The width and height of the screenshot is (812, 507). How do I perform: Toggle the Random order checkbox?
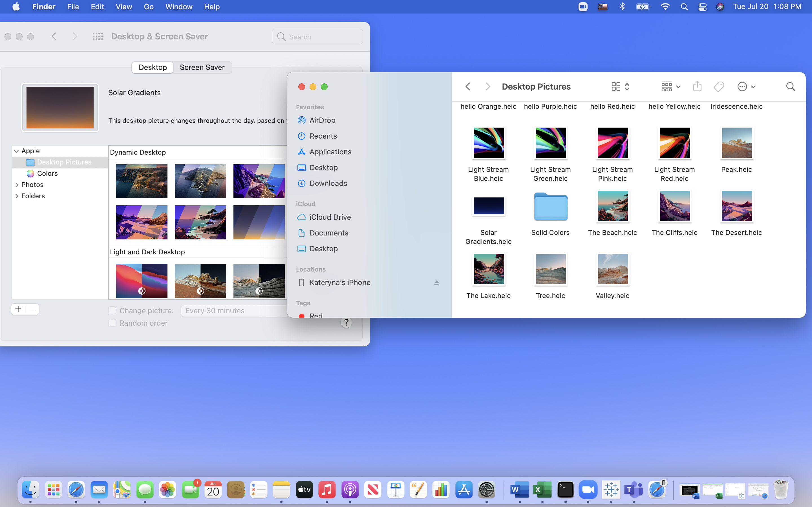[112, 323]
